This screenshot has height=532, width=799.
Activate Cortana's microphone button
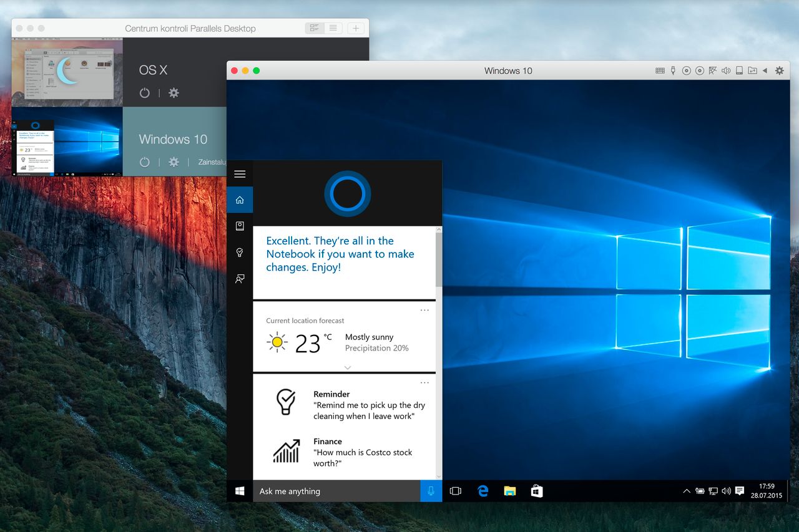pyautogui.click(x=431, y=491)
